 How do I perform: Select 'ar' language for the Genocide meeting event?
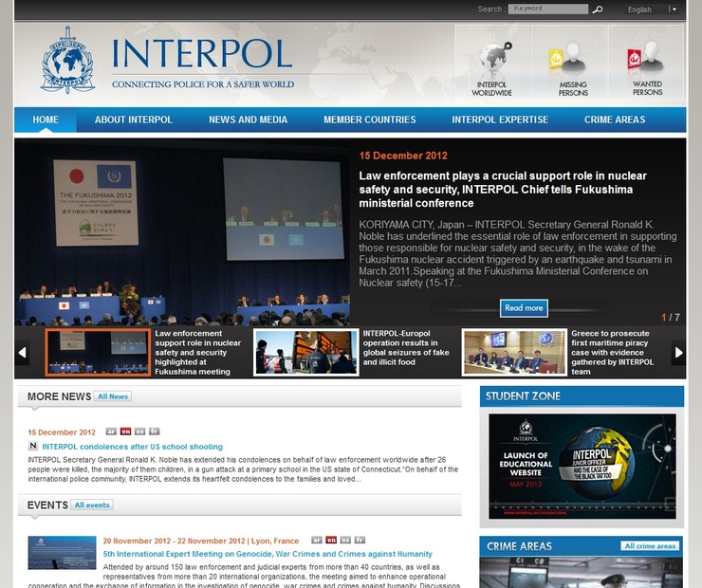coord(317,540)
